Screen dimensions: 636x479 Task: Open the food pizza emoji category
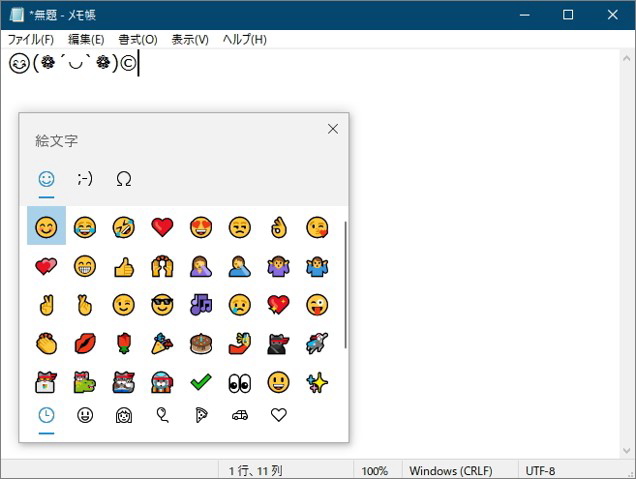[201, 415]
